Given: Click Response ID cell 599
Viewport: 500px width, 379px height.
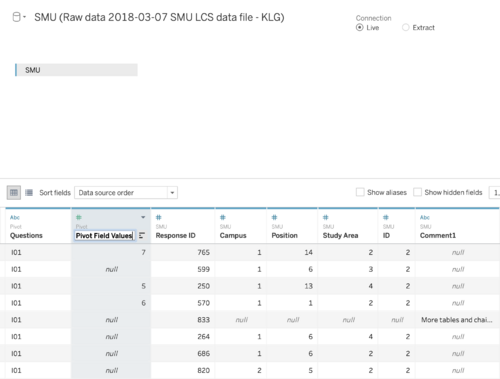Looking at the screenshot, I should tap(183, 269).
